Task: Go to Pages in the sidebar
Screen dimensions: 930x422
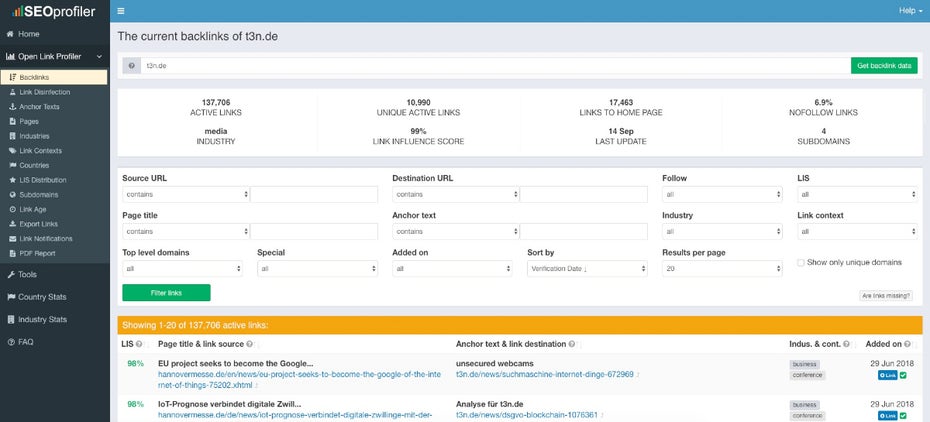Action: pyautogui.click(x=29, y=122)
